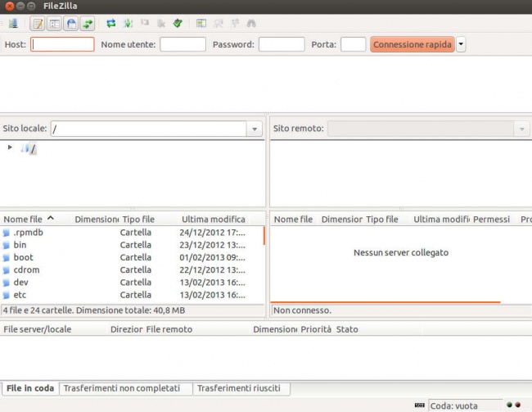Toggle the local directory tree view

pos(54,24)
